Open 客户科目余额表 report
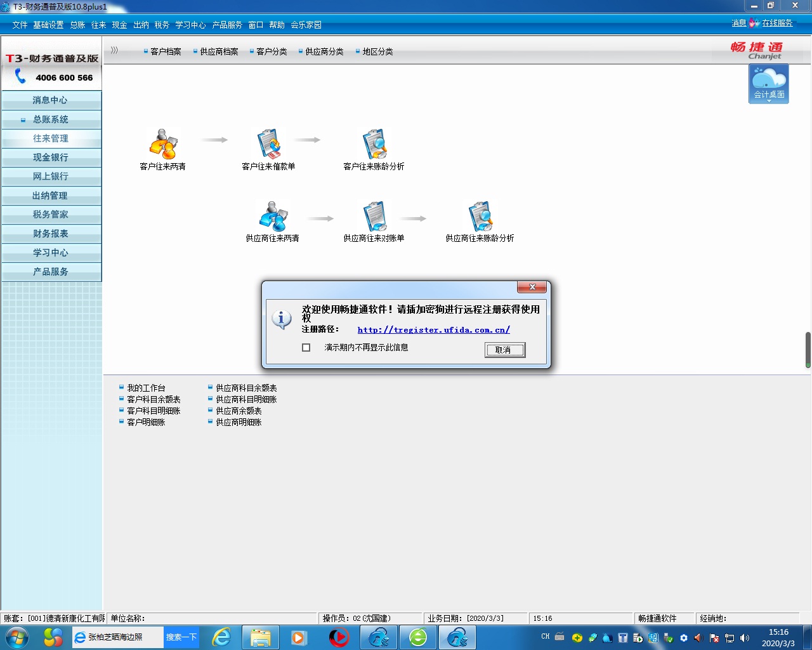Image resolution: width=812 pixels, height=650 pixels. coord(154,399)
